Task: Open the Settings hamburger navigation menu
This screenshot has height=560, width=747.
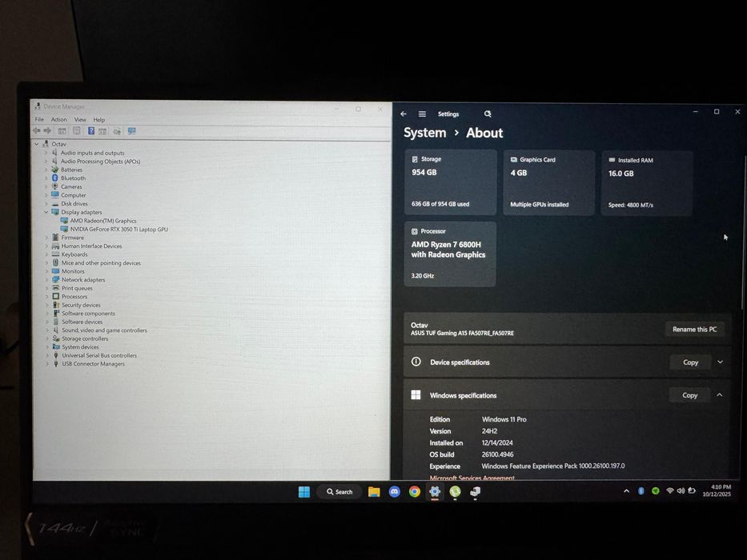Action: (x=422, y=114)
